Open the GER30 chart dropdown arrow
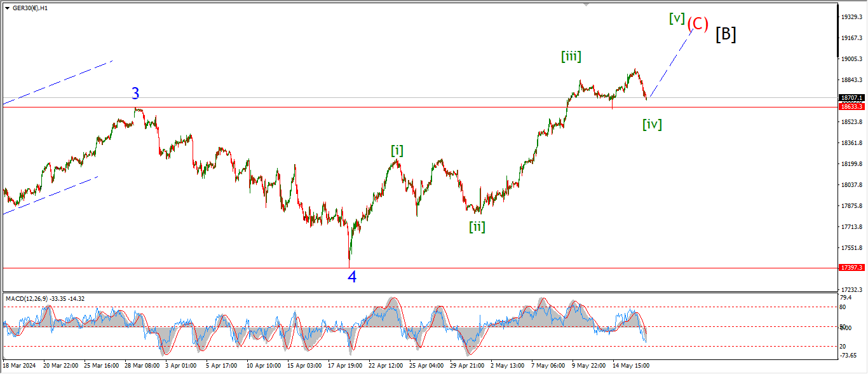The height and width of the screenshot is (374, 868). [x=7, y=8]
